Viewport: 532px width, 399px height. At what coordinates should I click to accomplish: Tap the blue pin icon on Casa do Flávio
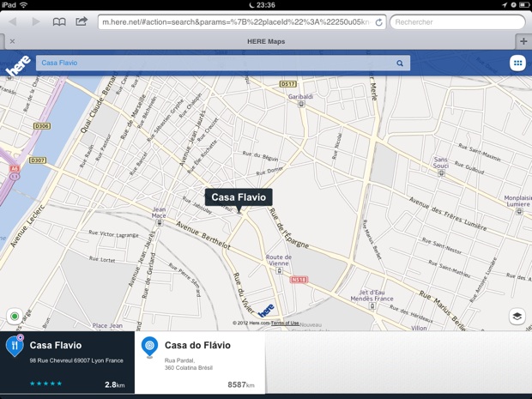point(149,348)
